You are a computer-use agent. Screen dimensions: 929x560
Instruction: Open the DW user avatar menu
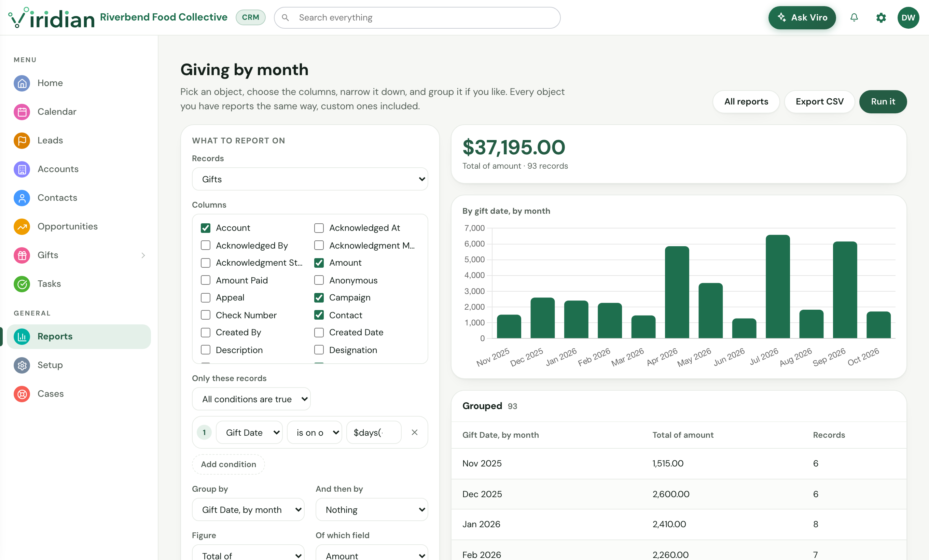pyautogui.click(x=908, y=18)
